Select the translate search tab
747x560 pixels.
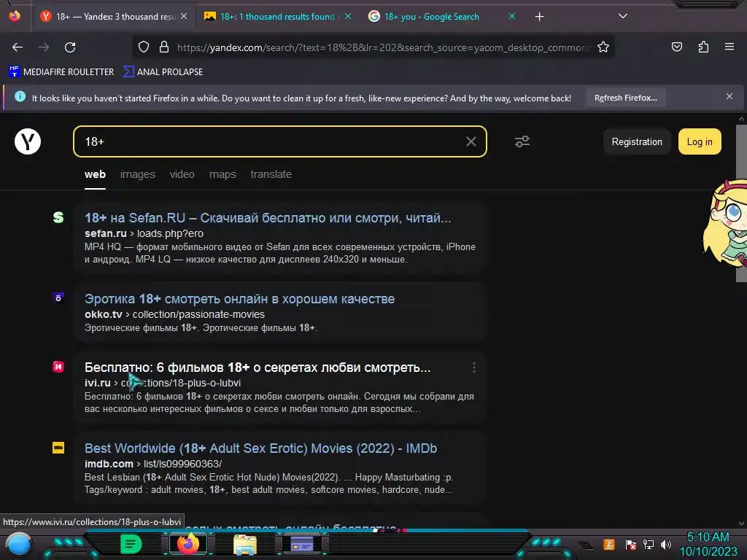tap(271, 174)
